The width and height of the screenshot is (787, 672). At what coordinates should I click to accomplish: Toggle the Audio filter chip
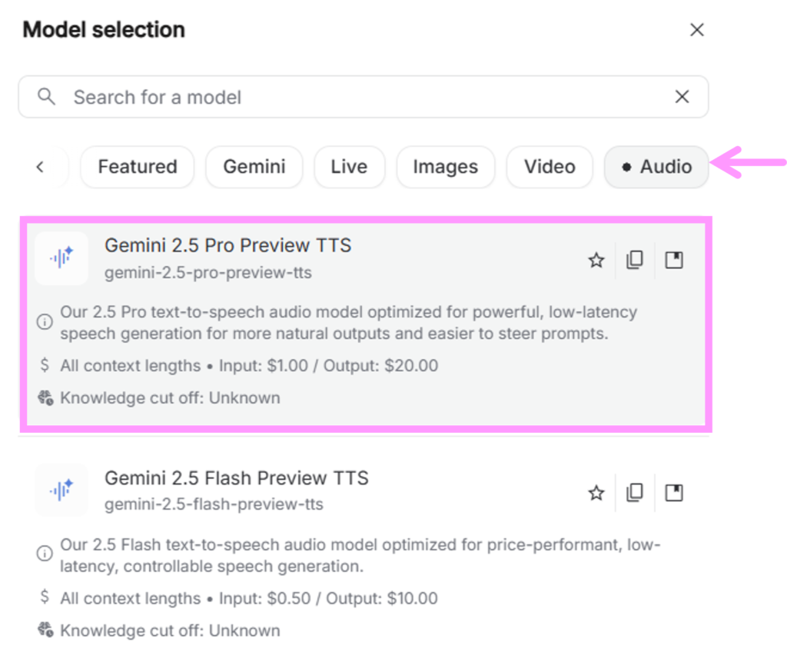[656, 167]
